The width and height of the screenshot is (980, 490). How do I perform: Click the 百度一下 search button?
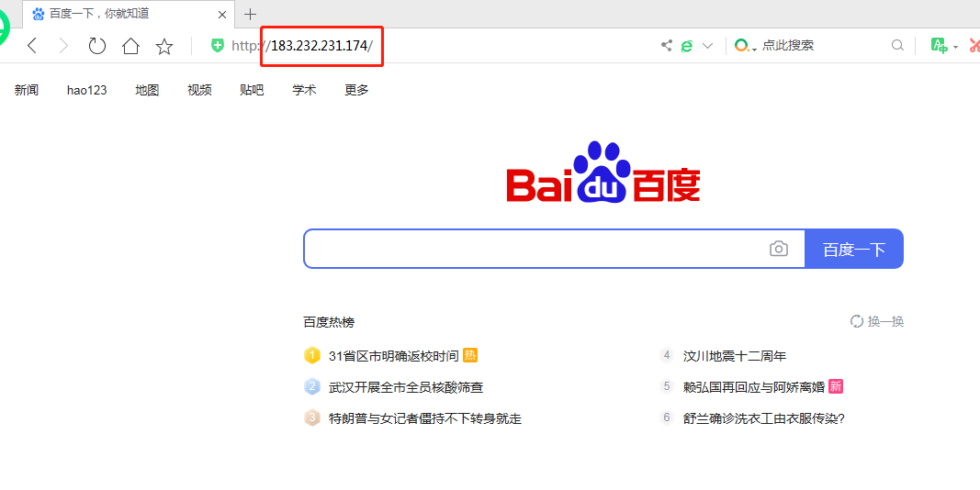coord(854,249)
